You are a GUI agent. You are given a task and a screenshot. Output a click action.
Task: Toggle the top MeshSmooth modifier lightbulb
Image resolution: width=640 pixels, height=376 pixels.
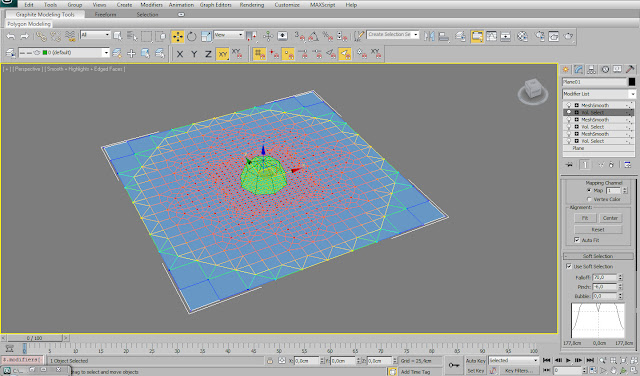568,105
